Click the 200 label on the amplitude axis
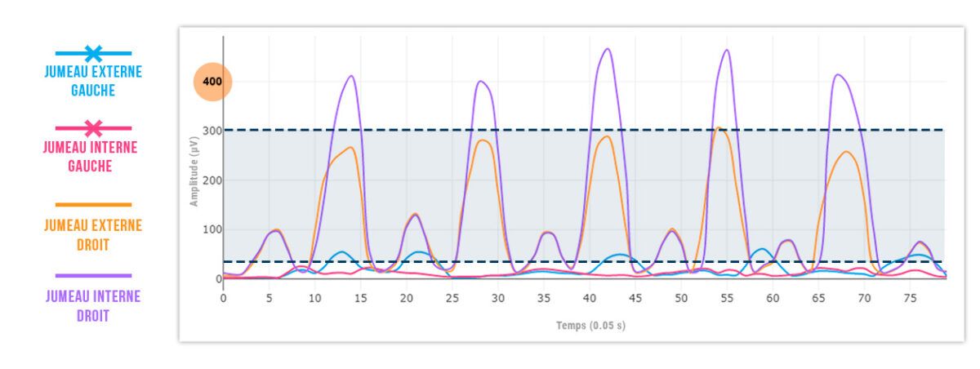Viewport: 980px width, 369px height. (209, 180)
